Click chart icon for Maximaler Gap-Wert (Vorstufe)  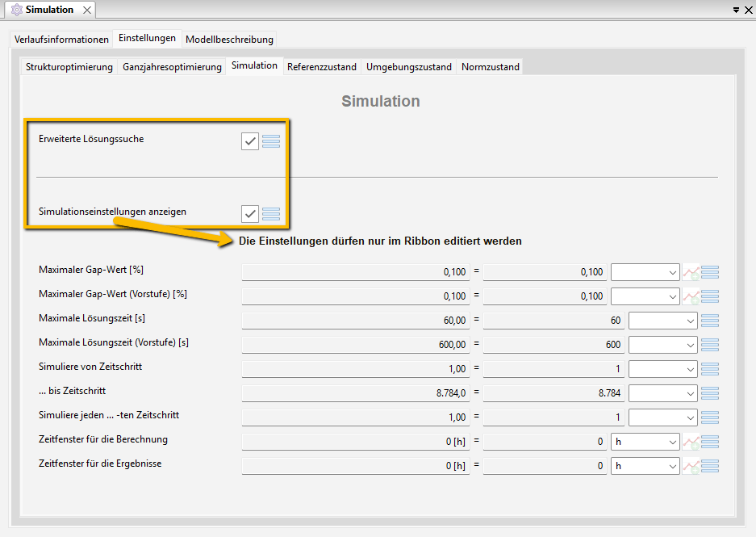pos(691,296)
